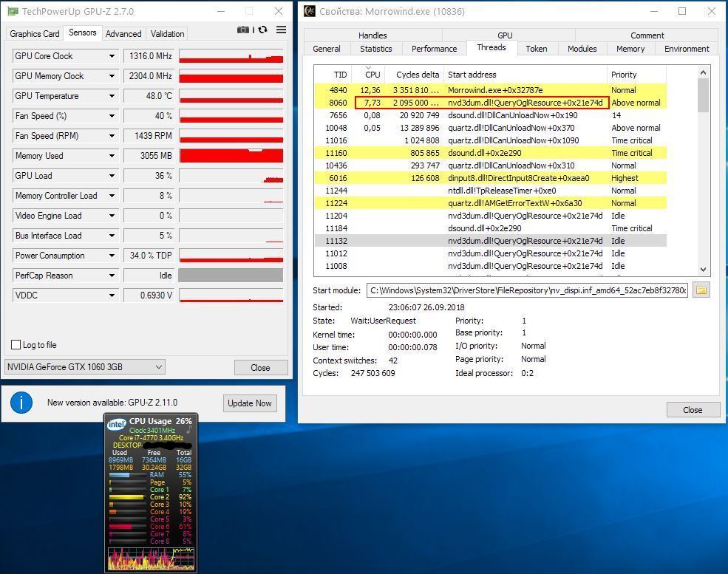This screenshot has width=728, height=574.
Task: Expand the GPU Core Clock sensor dropdown
Action: pyautogui.click(x=112, y=56)
